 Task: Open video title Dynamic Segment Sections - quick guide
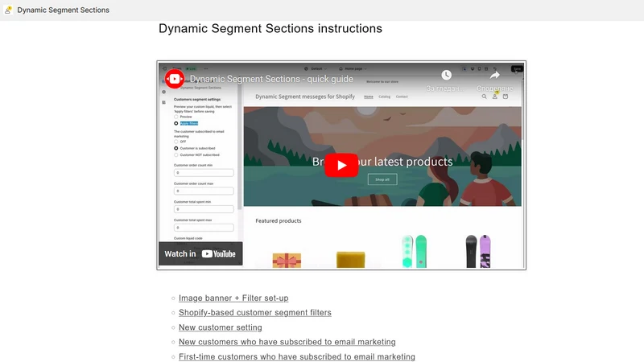tap(271, 79)
